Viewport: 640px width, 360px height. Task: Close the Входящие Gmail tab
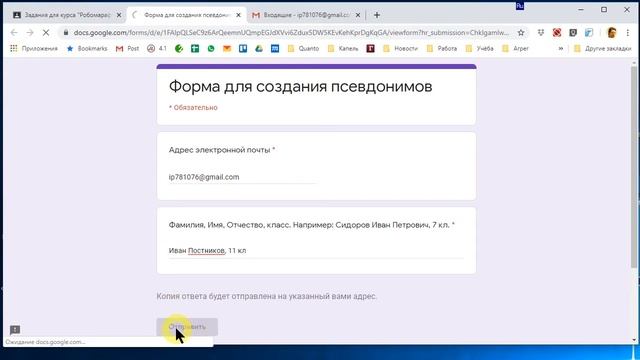point(358,15)
